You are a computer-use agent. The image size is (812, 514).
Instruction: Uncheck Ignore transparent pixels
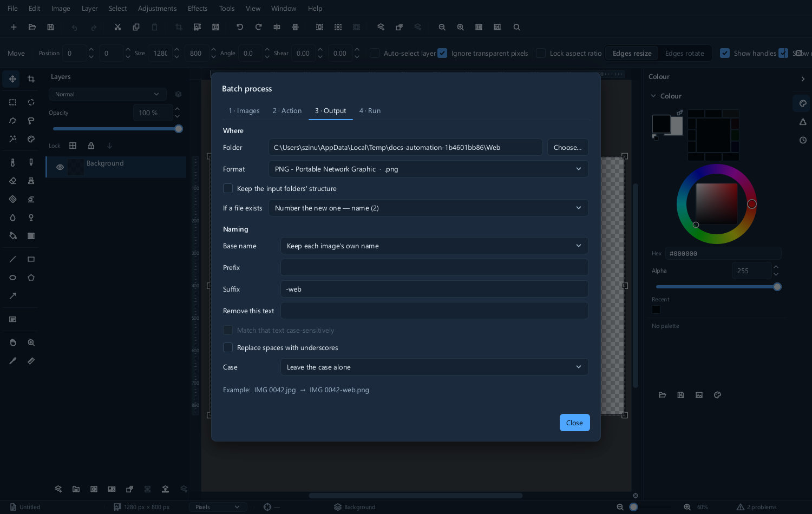[442, 53]
